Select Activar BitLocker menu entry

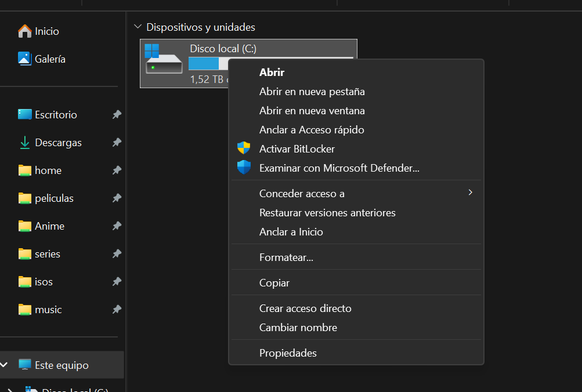tap(356, 148)
